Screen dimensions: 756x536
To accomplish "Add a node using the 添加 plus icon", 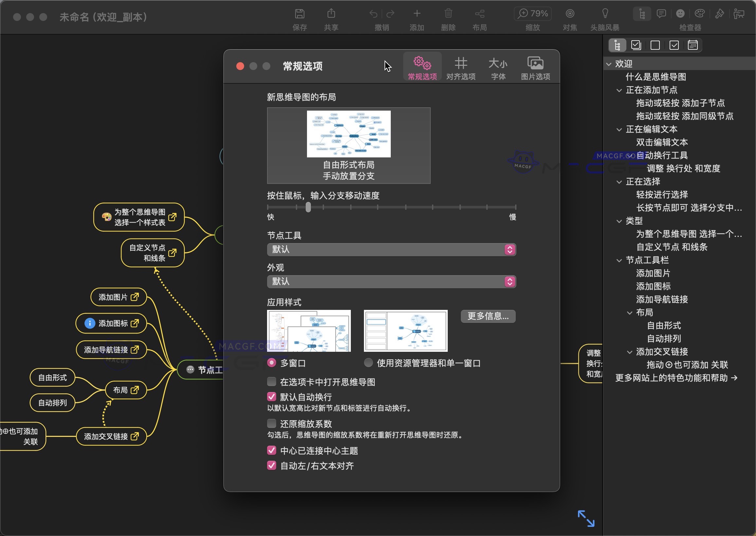I will (x=417, y=14).
